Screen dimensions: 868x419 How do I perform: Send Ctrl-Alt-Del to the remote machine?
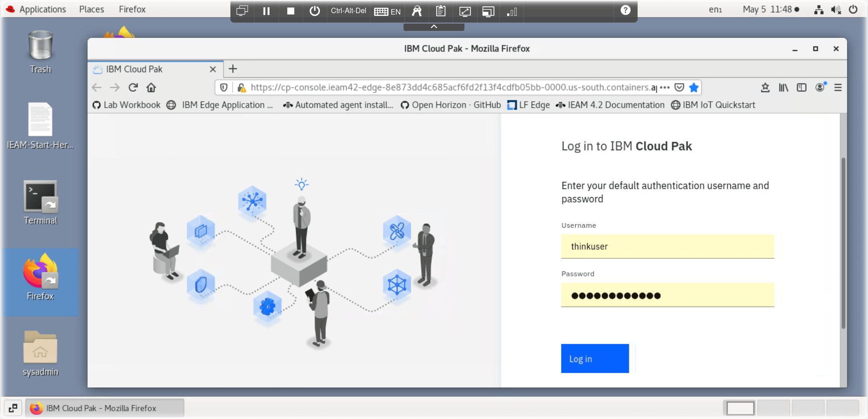click(x=348, y=11)
